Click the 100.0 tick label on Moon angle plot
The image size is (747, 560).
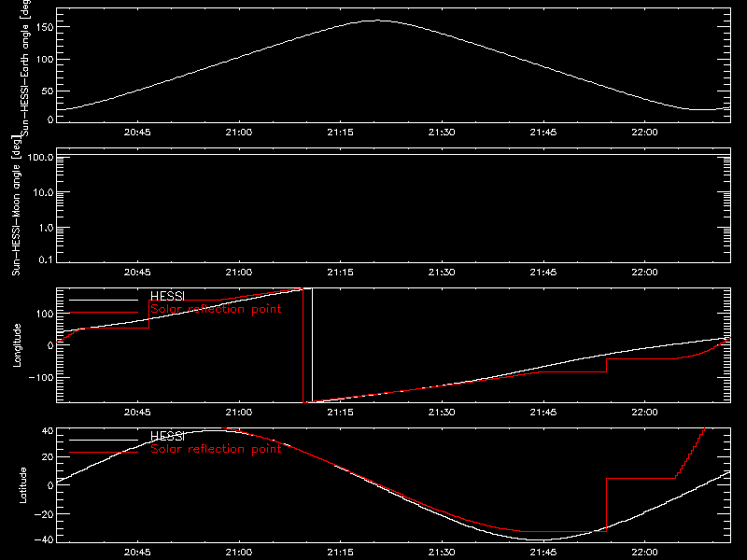[x=40, y=157]
